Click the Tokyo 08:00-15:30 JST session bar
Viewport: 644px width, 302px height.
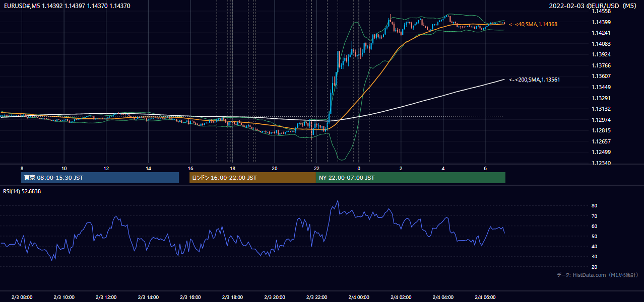coord(100,178)
